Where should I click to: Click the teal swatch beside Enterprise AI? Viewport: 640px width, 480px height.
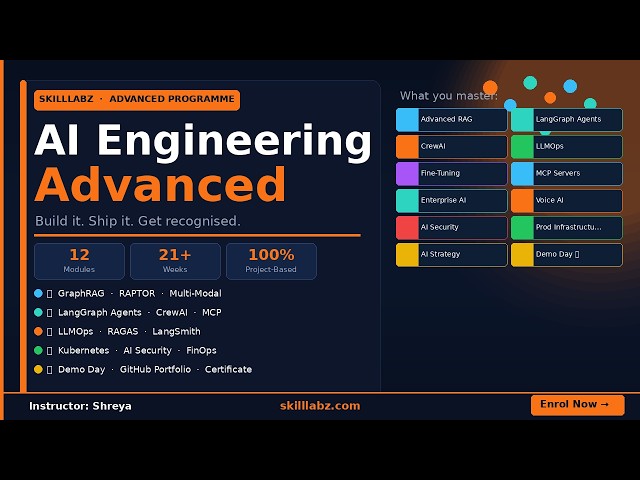coord(407,200)
